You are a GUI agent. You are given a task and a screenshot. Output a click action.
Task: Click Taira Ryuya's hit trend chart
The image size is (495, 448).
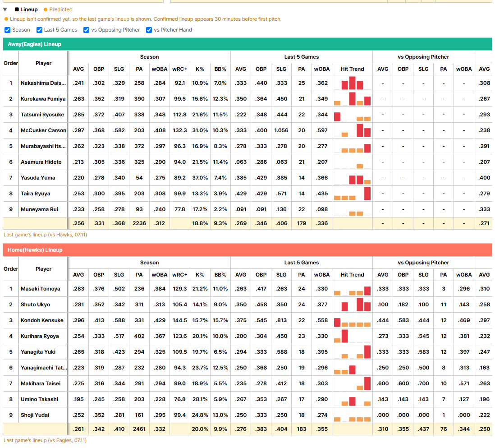[x=352, y=194]
